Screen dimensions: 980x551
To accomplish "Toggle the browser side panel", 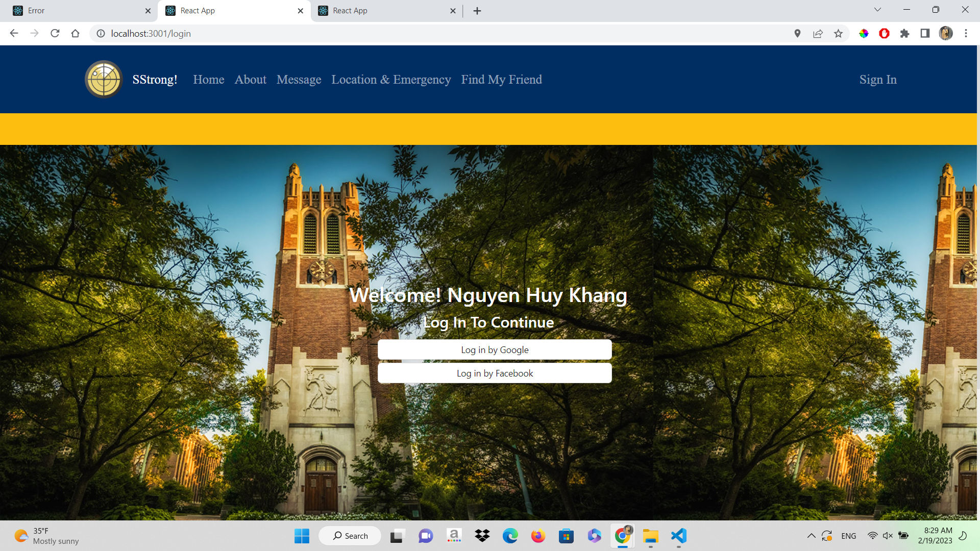I will [925, 34].
